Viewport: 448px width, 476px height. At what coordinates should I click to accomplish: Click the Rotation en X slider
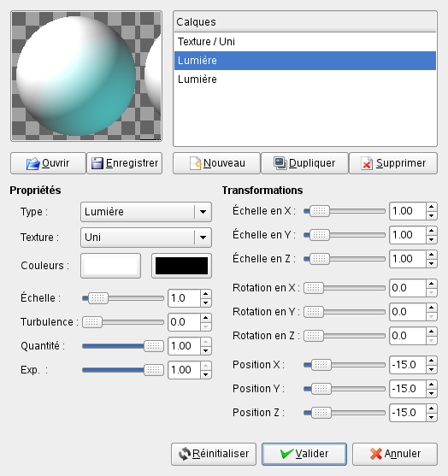point(345,288)
